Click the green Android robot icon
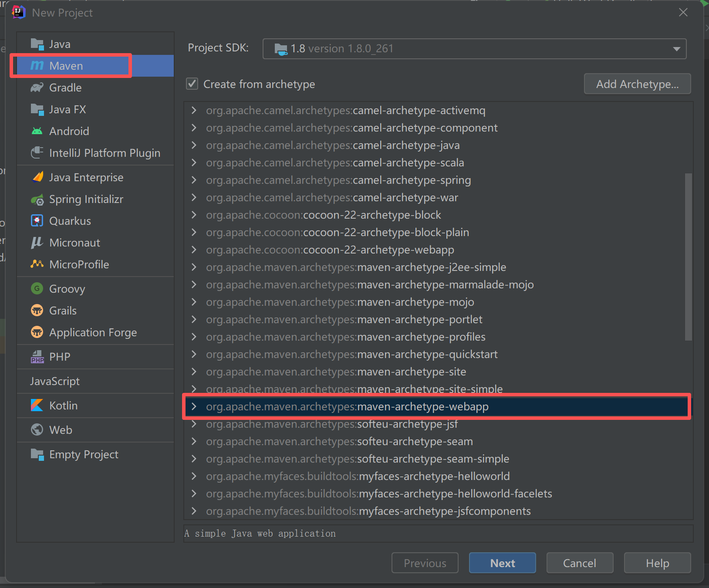Screen dimensions: 709x588 coord(37,131)
